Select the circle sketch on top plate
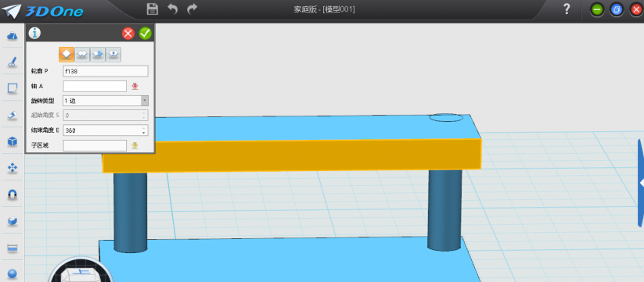This screenshot has height=282, width=644. 446,118
